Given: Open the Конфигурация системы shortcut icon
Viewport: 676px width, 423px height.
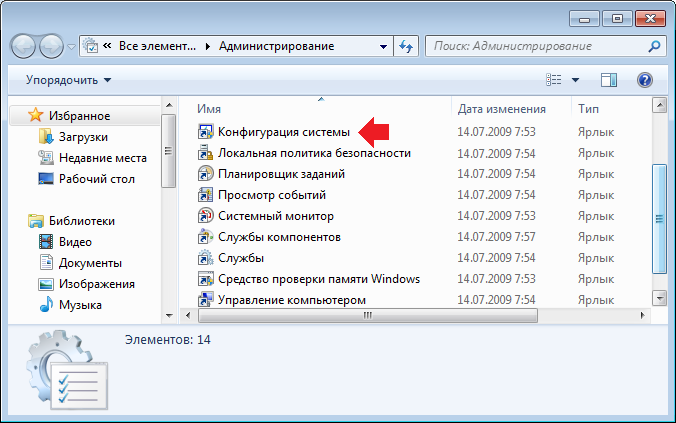Looking at the screenshot, I should coord(205,132).
